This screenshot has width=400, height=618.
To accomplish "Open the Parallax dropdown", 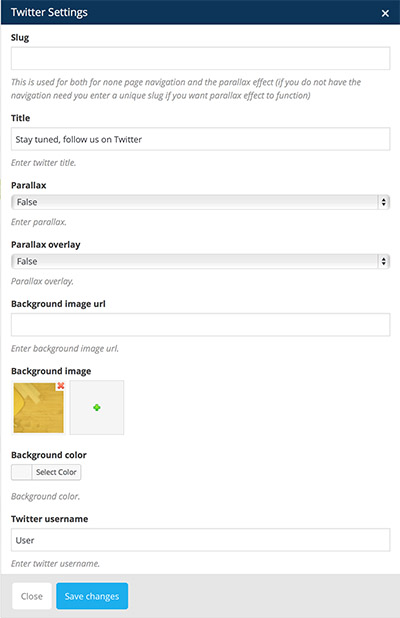I will [201, 202].
